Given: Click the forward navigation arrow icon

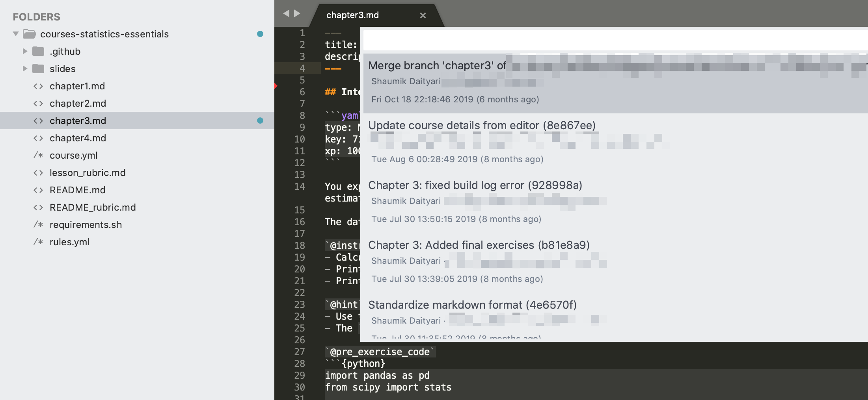Looking at the screenshot, I should (x=296, y=13).
